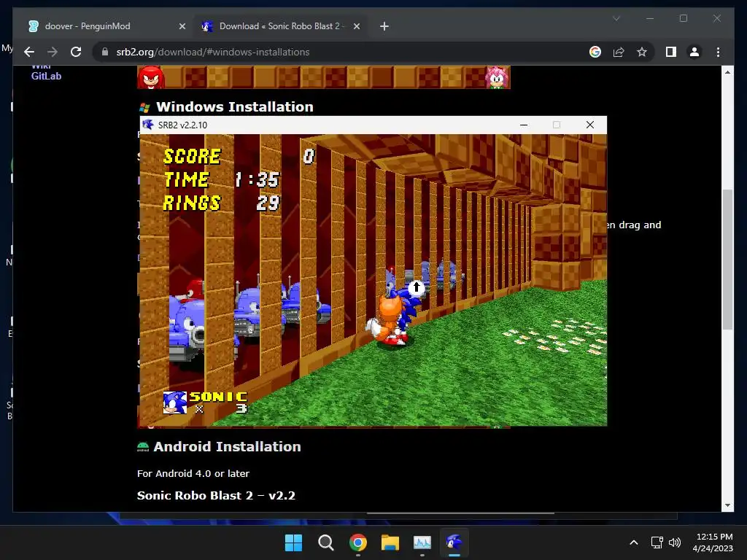Screen dimensions: 747x560
Task: Open the GitLab sidebar link
Action: 46,76
